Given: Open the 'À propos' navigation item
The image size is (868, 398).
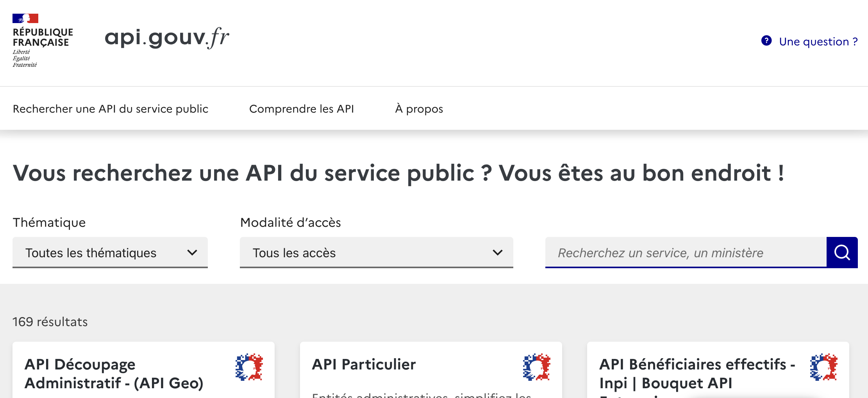Looking at the screenshot, I should click(x=419, y=109).
